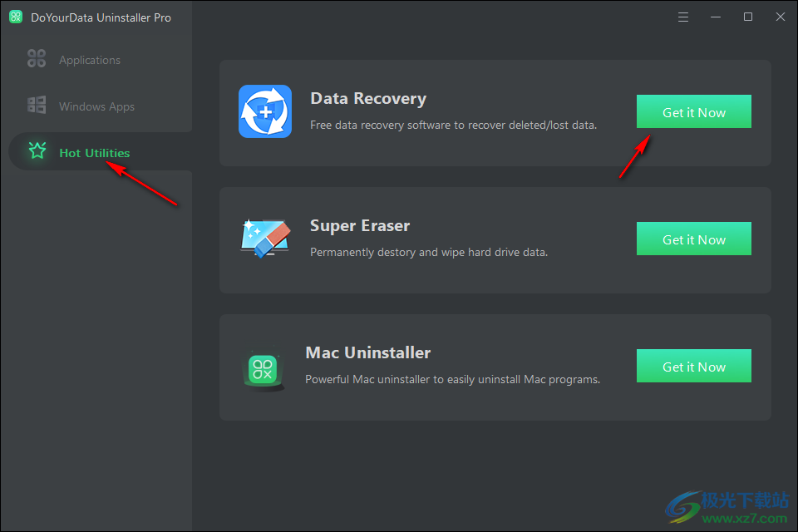Click the Mac Uninstaller title
Image resolution: width=798 pixels, height=532 pixels.
pyautogui.click(x=368, y=352)
